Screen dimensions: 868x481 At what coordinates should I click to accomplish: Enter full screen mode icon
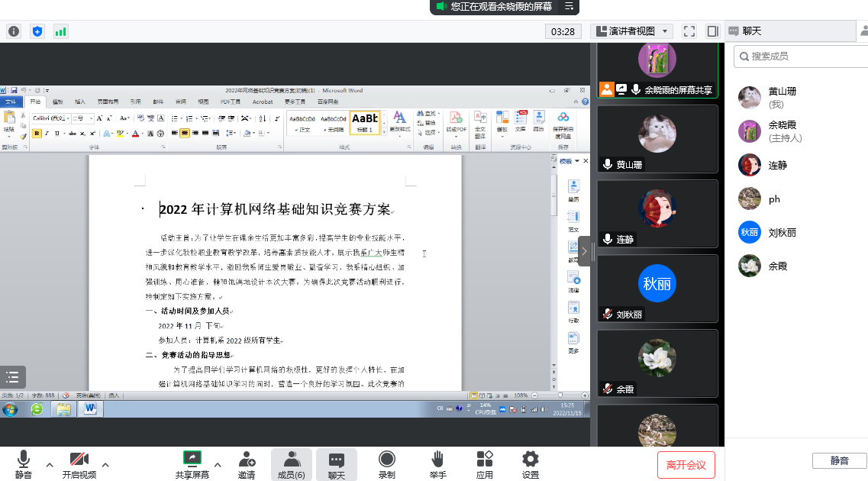(689, 31)
